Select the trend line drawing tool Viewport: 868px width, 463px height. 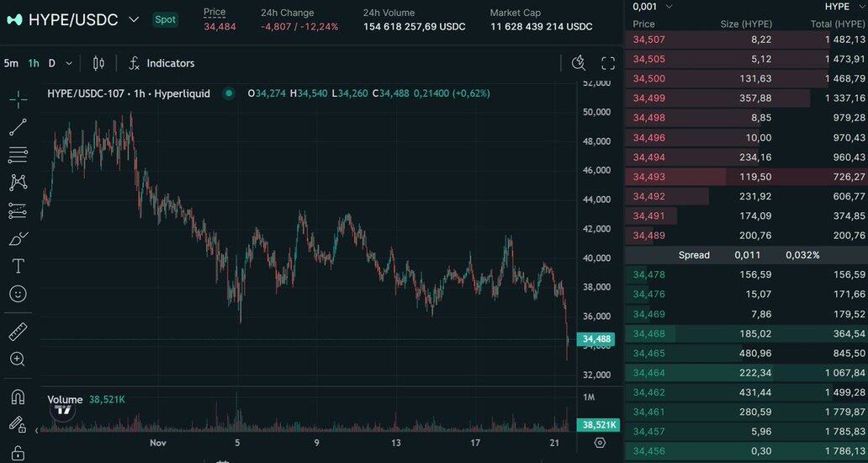[18, 127]
